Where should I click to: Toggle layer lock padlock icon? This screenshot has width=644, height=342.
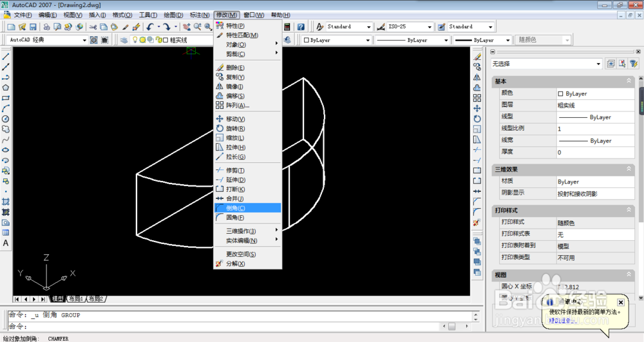[x=158, y=40]
